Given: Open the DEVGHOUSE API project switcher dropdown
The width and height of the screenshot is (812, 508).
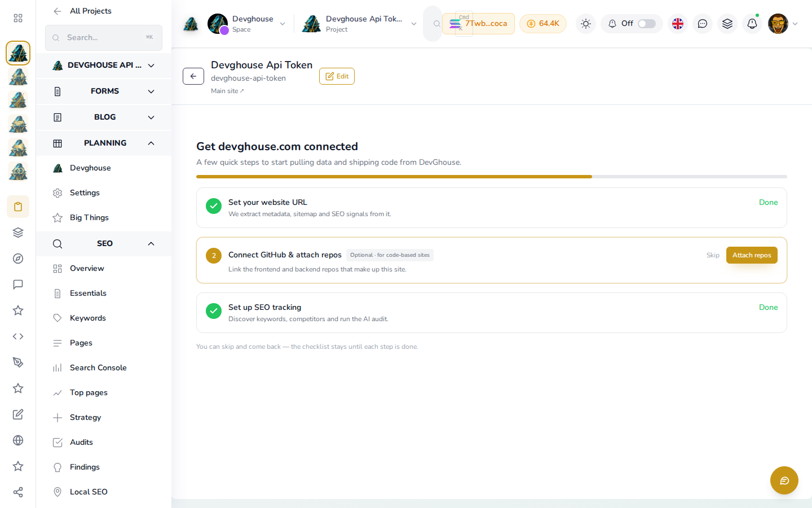Looking at the screenshot, I should point(104,65).
